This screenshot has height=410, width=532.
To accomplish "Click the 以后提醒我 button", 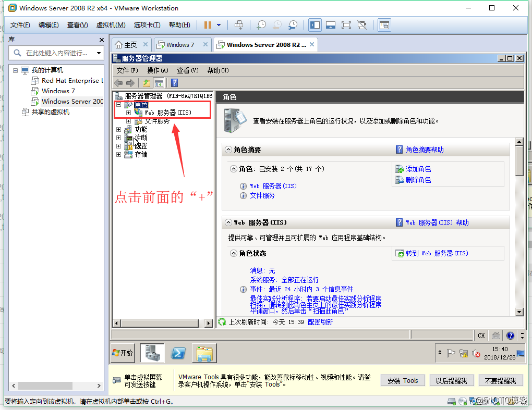I will (x=452, y=381).
